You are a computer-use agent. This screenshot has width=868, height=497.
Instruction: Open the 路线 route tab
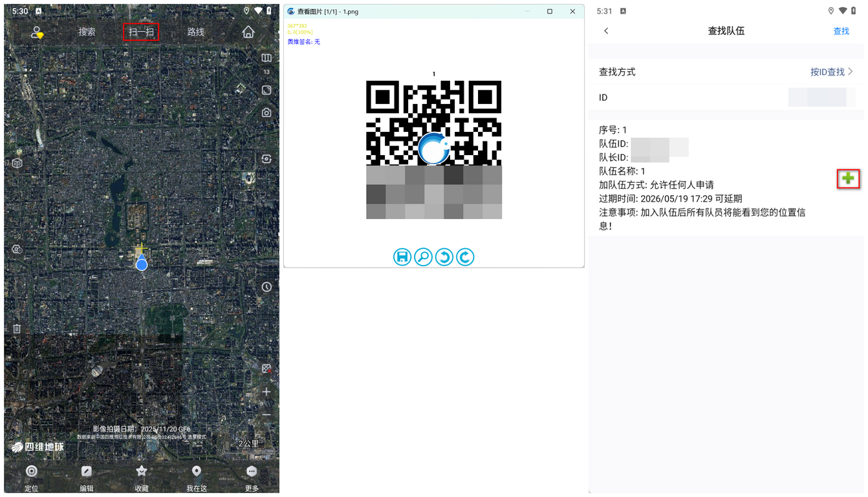(195, 32)
